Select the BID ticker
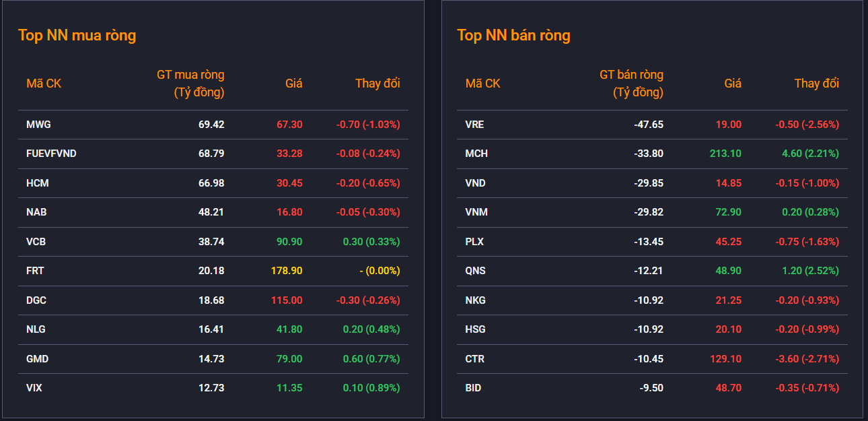Image resolution: width=868 pixels, height=421 pixels. pyautogui.click(x=473, y=388)
